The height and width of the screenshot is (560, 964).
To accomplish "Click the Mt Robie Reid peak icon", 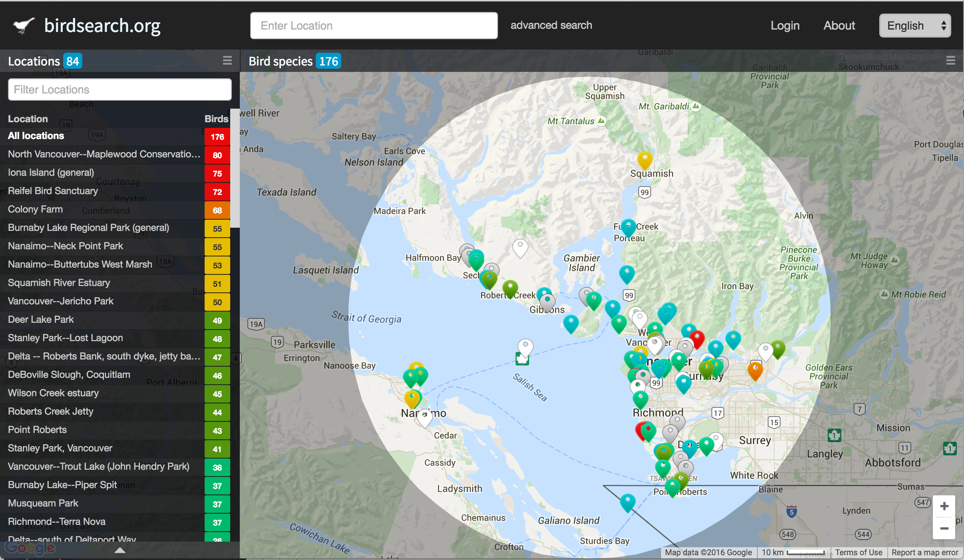I will (884, 294).
